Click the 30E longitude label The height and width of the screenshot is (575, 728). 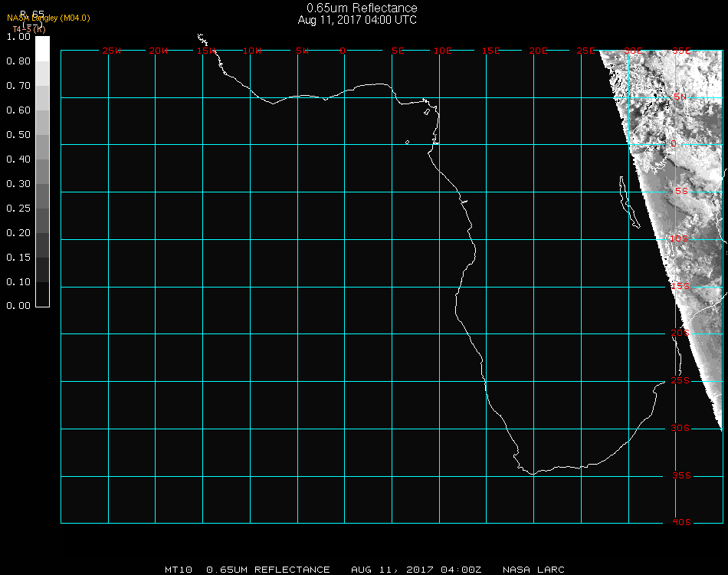[x=633, y=51]
